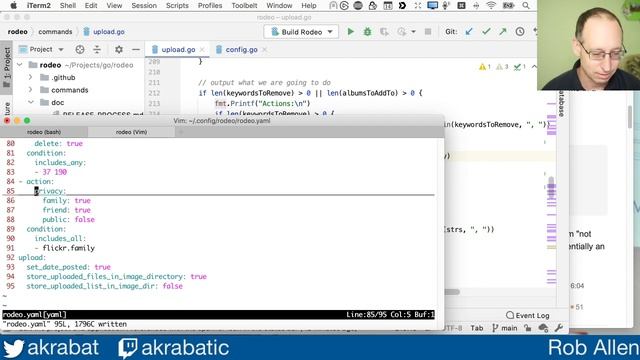This screenshot has height=360, width=640.
Task: Run with coverage icon in toolbar
Action: (x=384, y=31)
